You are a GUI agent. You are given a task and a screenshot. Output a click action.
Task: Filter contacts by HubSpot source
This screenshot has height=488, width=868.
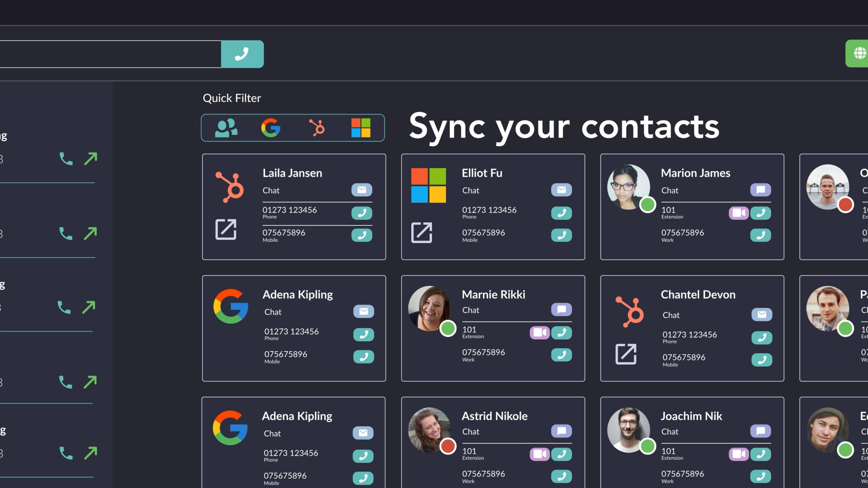[x=316, y=128]
